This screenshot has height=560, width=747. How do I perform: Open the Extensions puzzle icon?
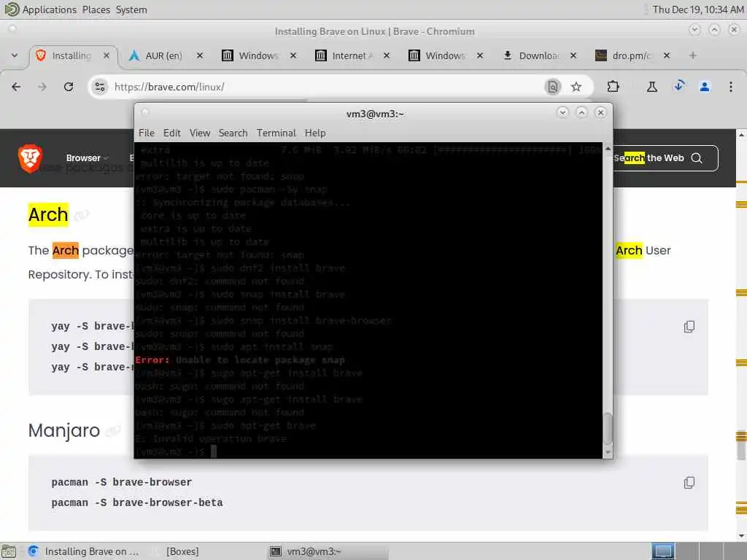613,87
